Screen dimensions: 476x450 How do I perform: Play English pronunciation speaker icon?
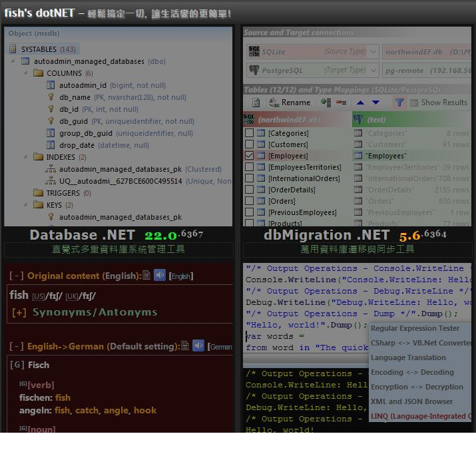[x=159, y=276]
